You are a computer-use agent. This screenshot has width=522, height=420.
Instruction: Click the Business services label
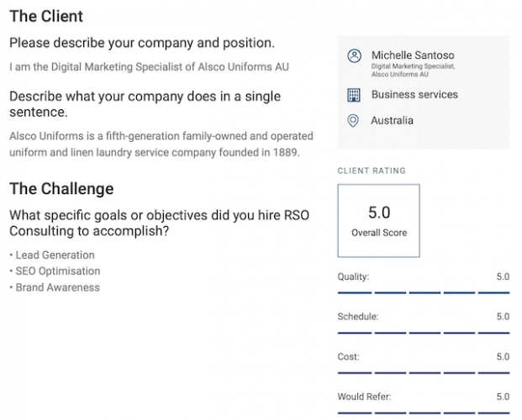(414, 95)
